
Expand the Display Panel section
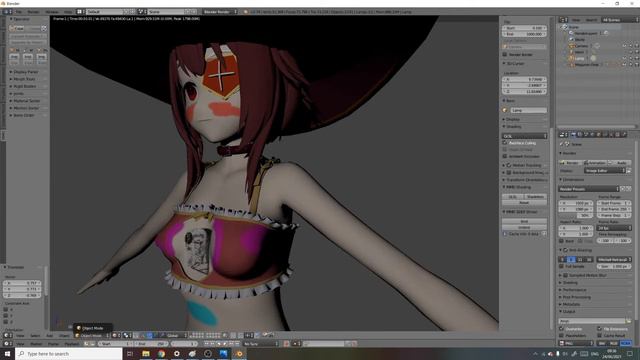tap(26, 72)
